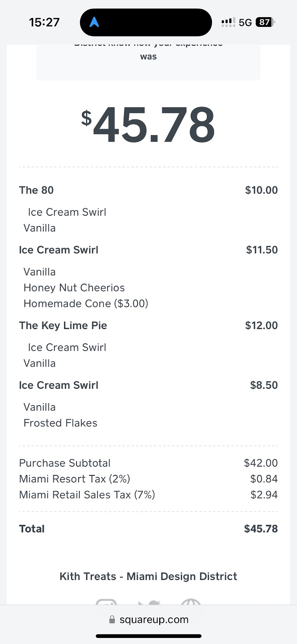Tap the Homemade Cone ($3.00) modifier
This screenshot has height=644, width=297.
(x=86, y=304)
